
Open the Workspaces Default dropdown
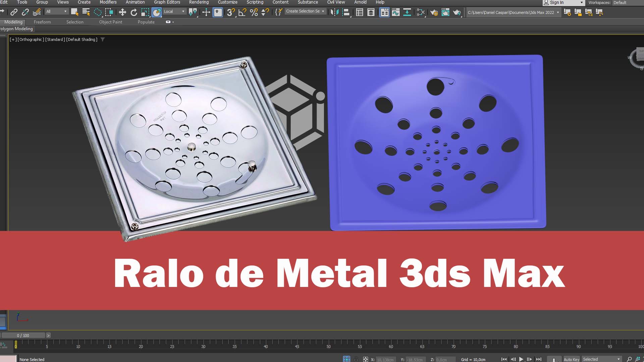click(628, 3)
